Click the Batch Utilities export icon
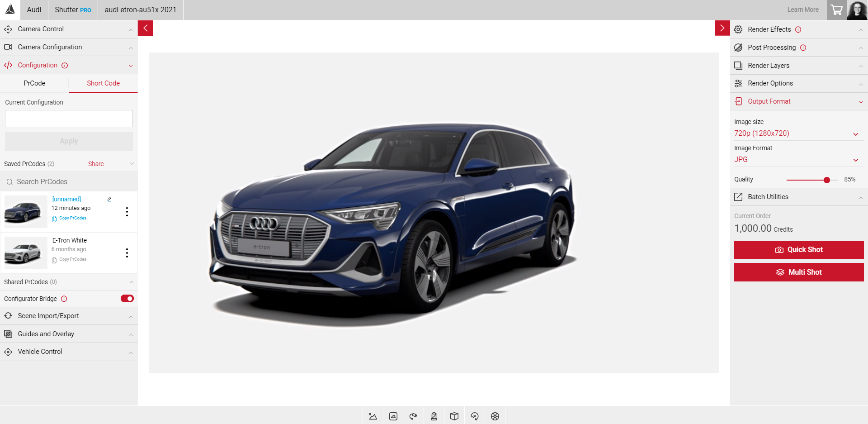Image resolution: width=868 pixels, height=424 pixels. point(738,197)
